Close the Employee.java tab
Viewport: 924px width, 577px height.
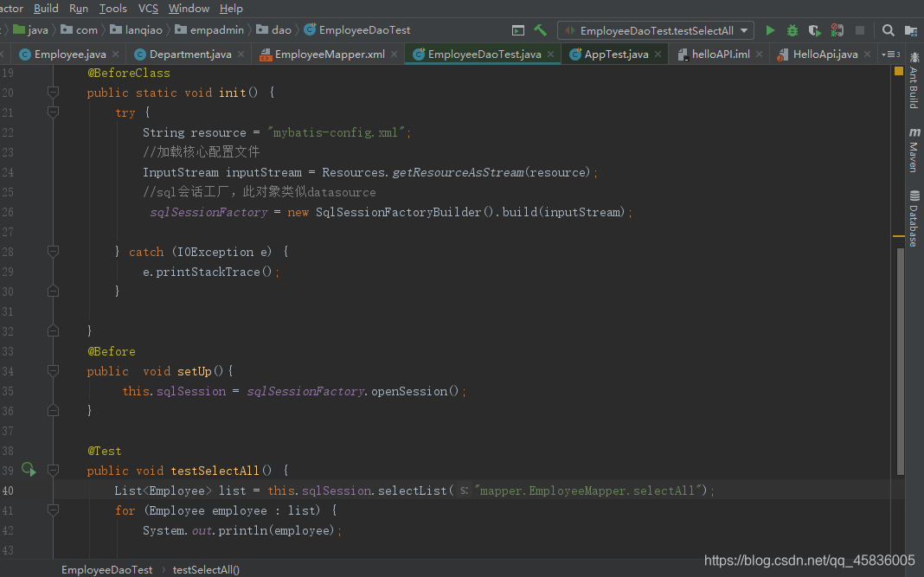click(x=116, y=54)
